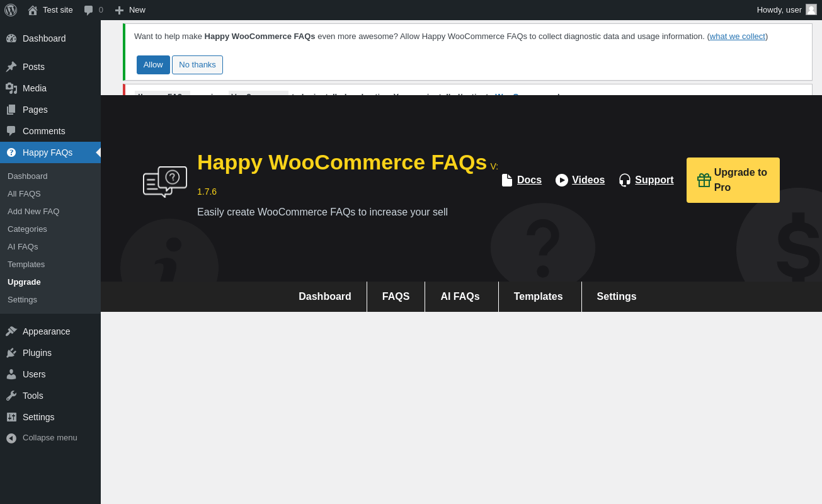Viewport: 822px width, 504px height.
Task: Click the user avatar in admin bar
Action: coord(811,9)
